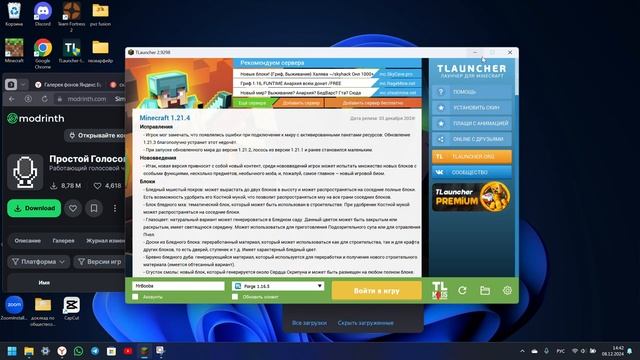This screenshot has width=640, height=360.
Task: Open the FUNTIME Анархия server row
Action: pos(327,83)
